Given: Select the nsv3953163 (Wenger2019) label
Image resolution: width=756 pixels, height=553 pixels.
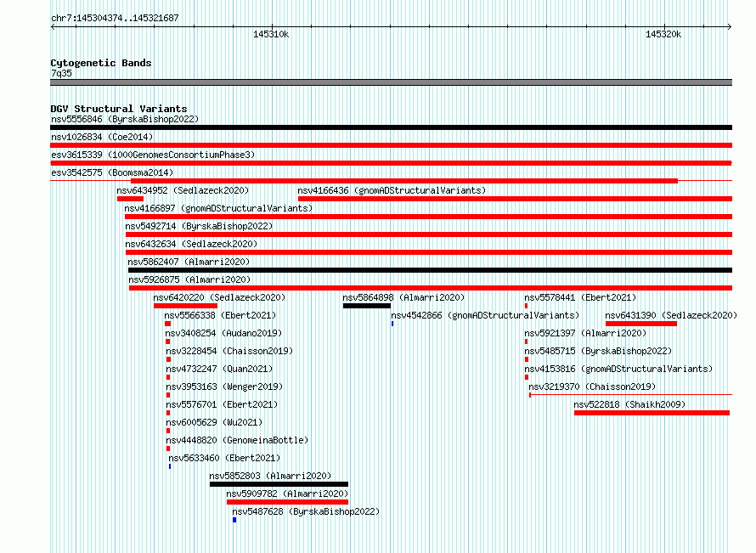Looking at the screenshot, I should (224, 387).
